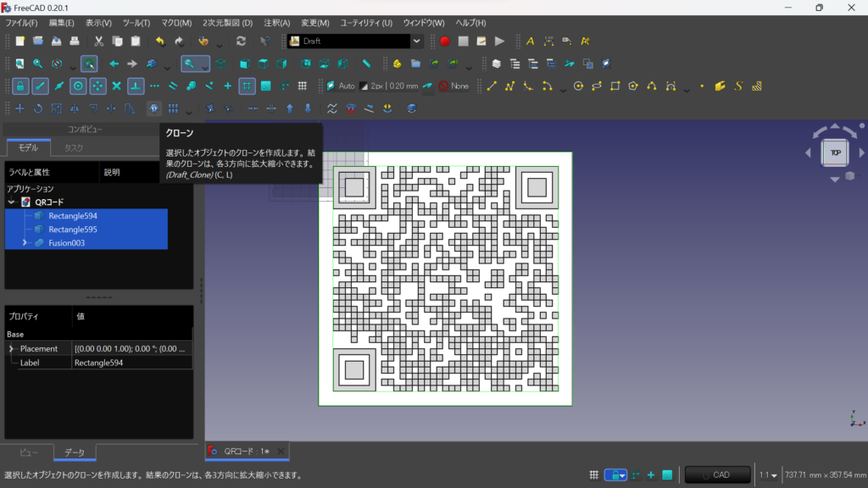Open the status bar snap lock dropdown
This screenshot has height=488, width=868.
pos(622,475)
